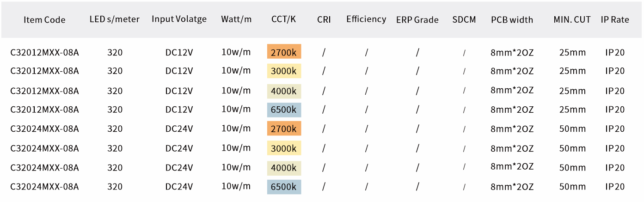Click the SDCM column header
The image size is (644, 202).
click(464, 19)
